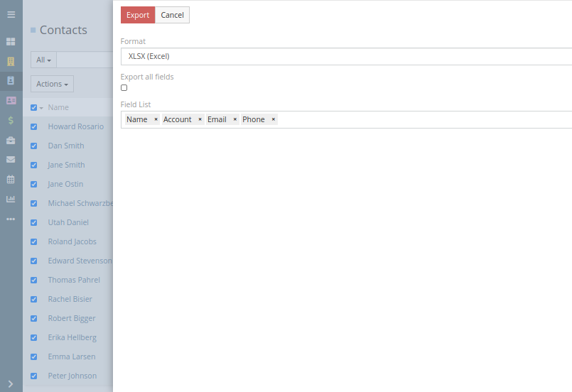Click the red Export button

[x=138, y=15]
